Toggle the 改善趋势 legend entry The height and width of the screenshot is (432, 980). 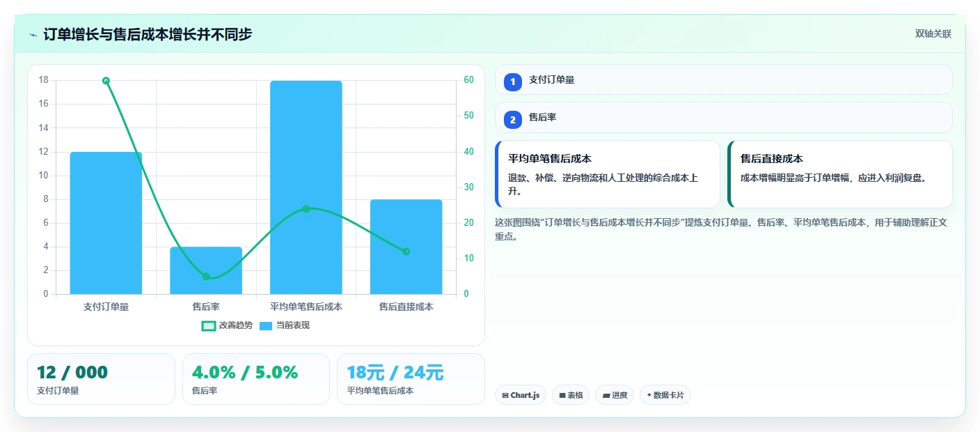tap(227, 325)
